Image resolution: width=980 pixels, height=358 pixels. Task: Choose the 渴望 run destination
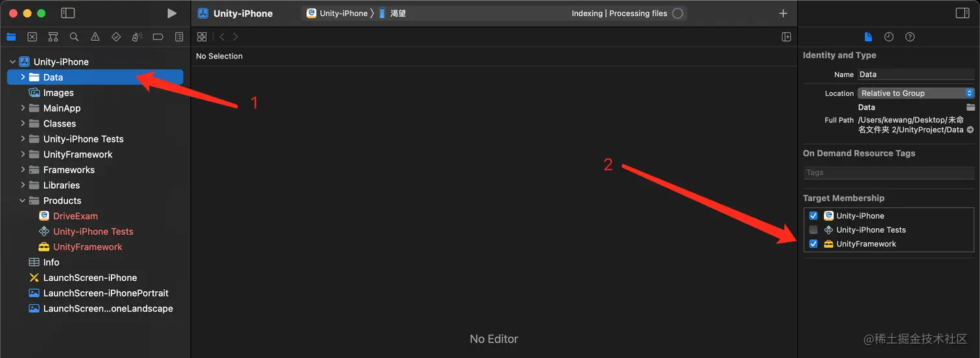pos(393,13)
